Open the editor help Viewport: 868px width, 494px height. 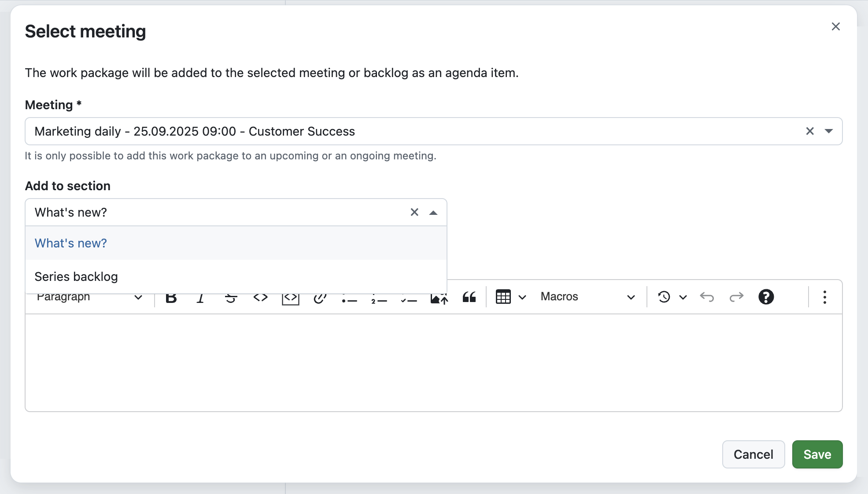click(766, 297)
